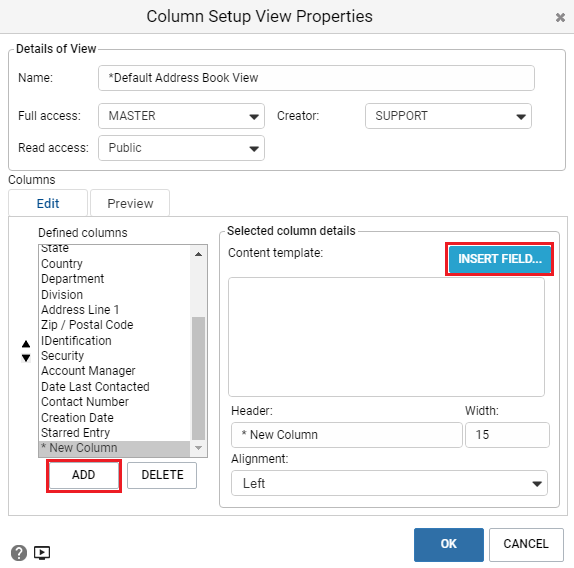Confirm changes with OK button
Image resolution: width=574 pixels, height=568 pixels.
point(448,544)
